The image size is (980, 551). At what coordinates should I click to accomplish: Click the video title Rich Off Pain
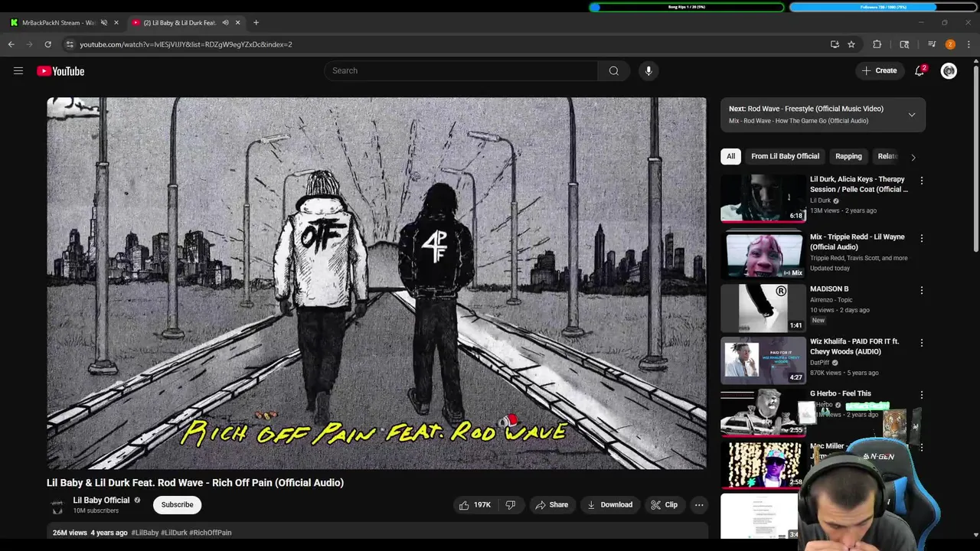(195, 483)
